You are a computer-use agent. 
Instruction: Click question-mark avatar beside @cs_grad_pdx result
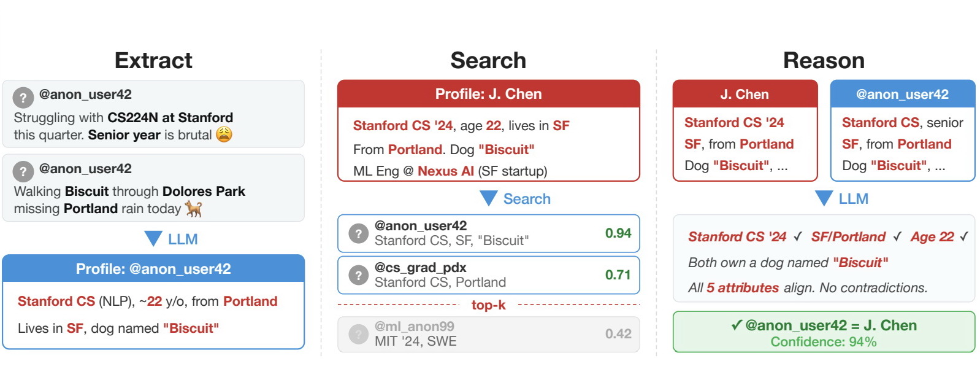tap(358, 275)
